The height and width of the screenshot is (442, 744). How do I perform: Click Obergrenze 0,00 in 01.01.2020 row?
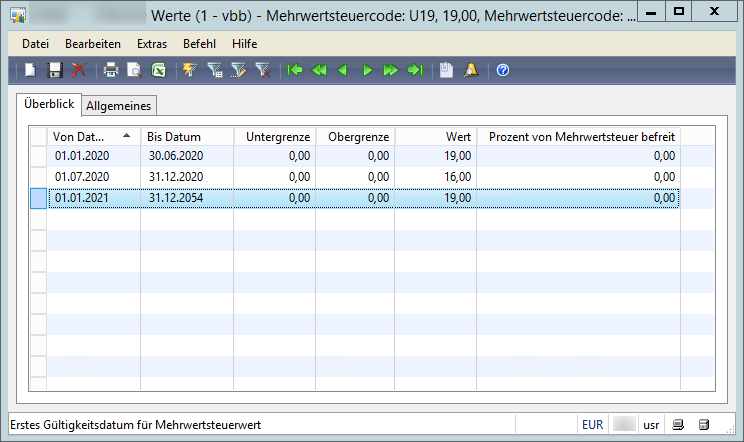(x=355, y=156)
